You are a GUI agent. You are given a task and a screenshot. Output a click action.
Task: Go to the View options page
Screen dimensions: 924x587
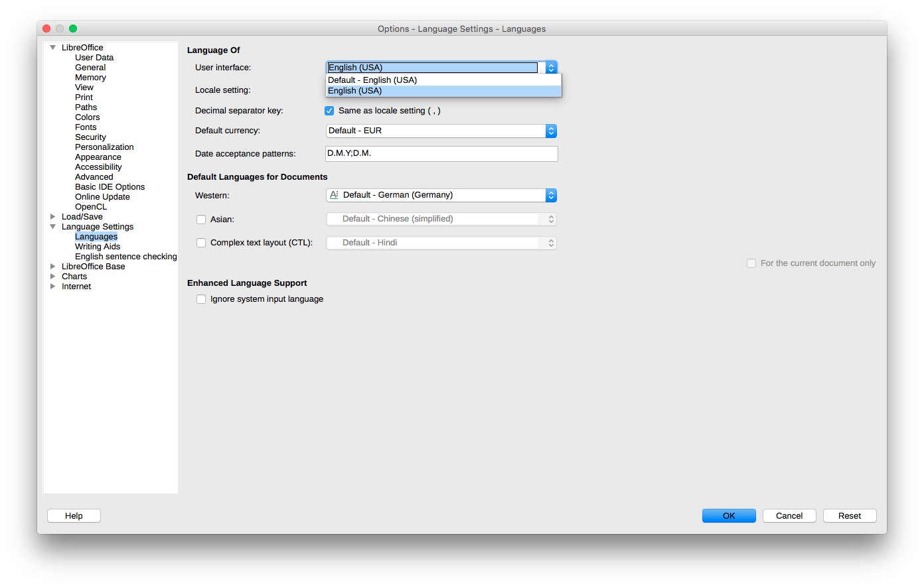(x=84, y=88)
